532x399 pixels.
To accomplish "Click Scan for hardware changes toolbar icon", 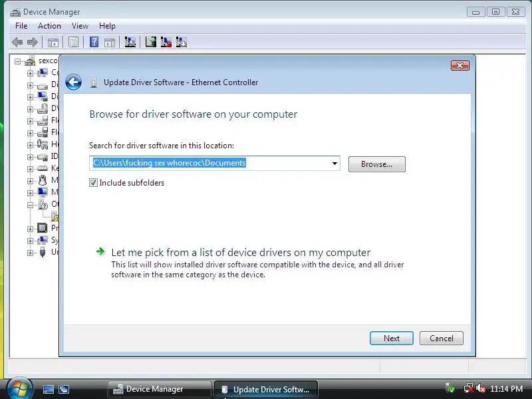I will pos(130,42).
